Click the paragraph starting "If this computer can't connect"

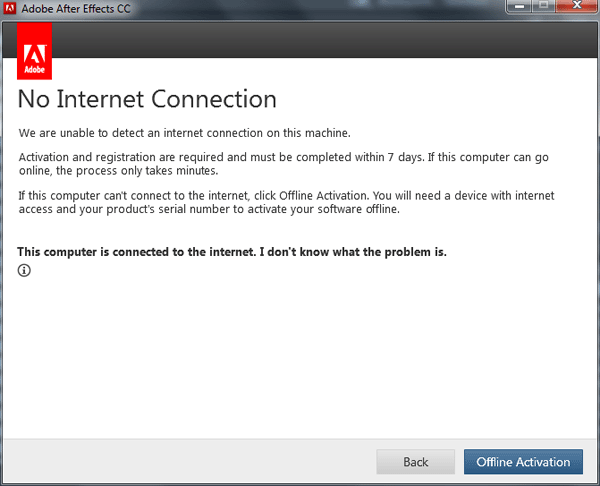click(286, 202)
